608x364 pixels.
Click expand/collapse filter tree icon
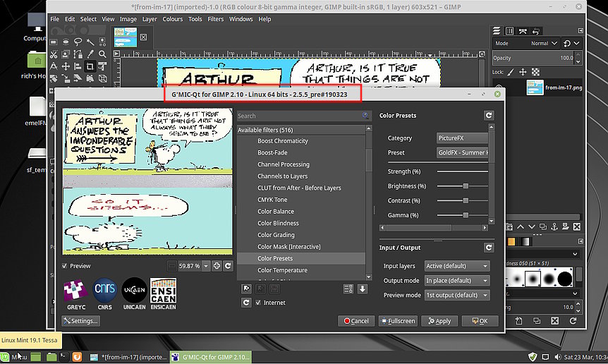pyautogui.click(x=348, y=289)
